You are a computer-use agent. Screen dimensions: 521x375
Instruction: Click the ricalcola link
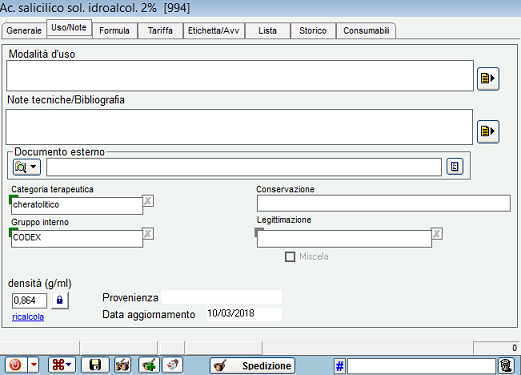[x=28, y=317]
